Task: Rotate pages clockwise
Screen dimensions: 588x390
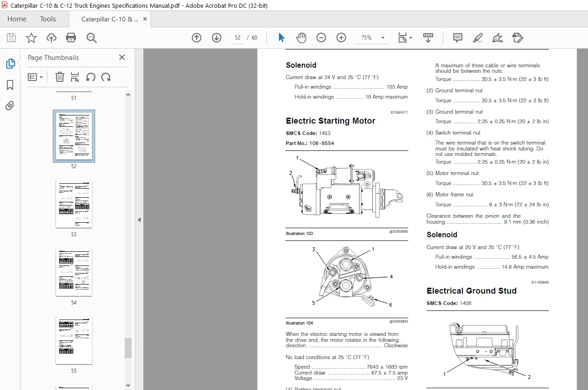Action: coord(106,77)
